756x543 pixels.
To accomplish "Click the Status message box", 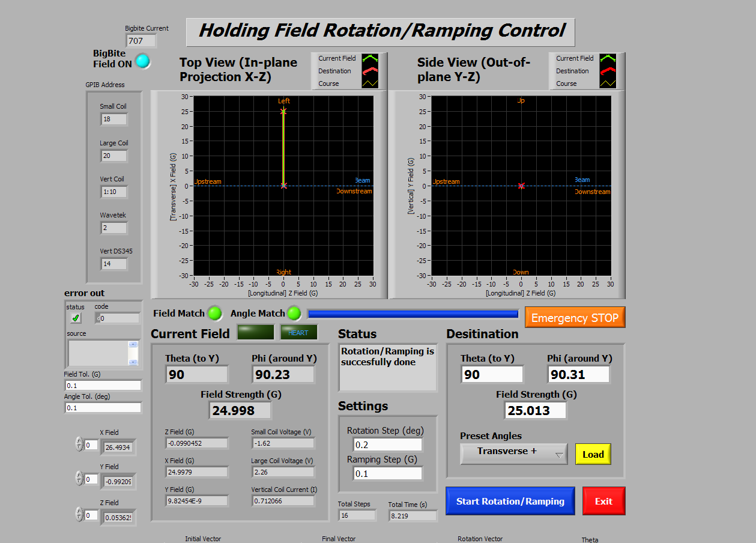I will click(388, 368).
